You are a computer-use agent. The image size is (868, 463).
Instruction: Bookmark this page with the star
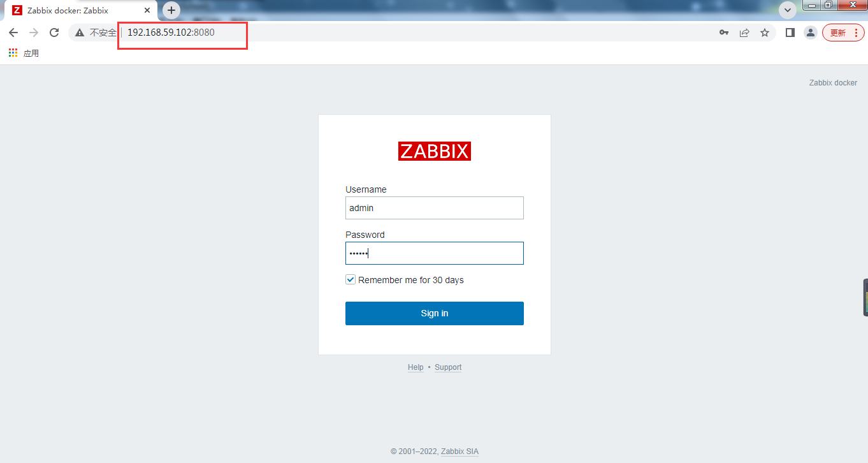(765, 33)
